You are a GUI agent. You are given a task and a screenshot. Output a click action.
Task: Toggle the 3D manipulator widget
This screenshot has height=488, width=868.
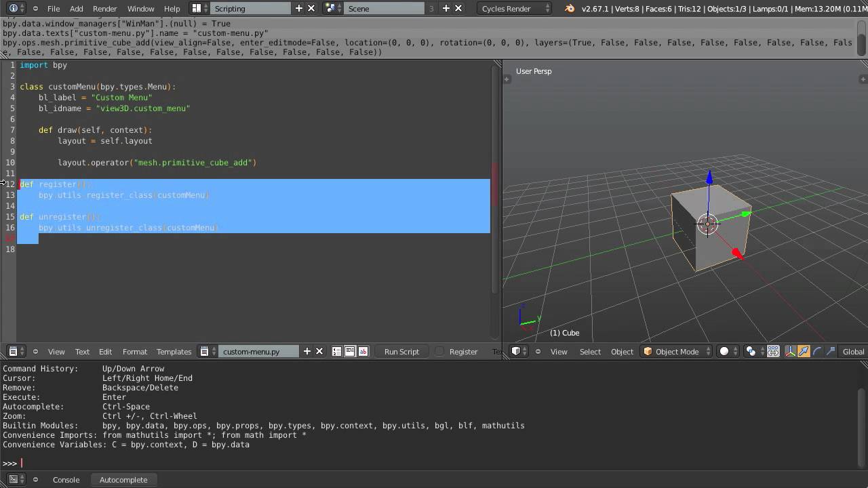pos(791,351)
